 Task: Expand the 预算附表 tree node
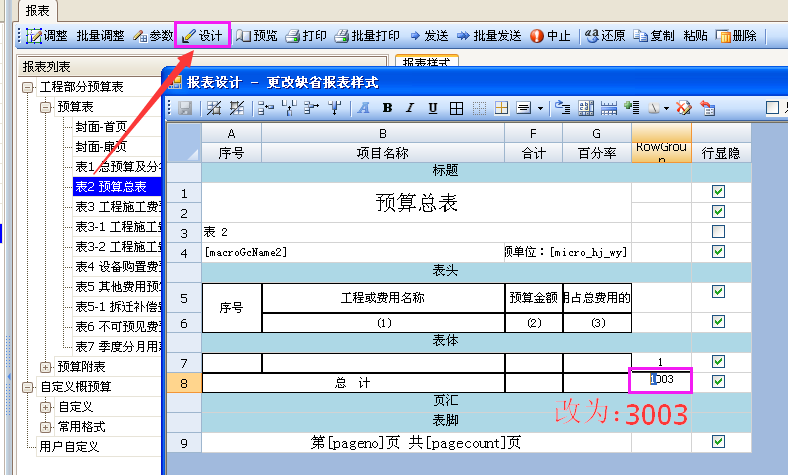coord(45,367)
